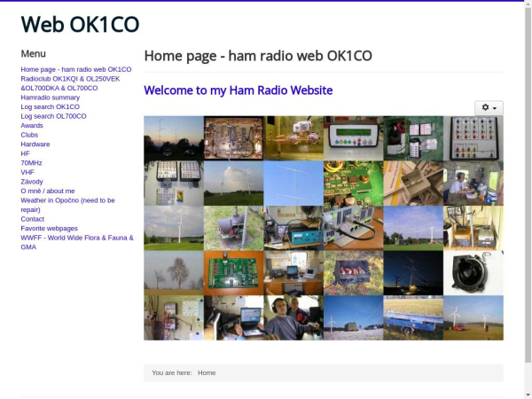Open the green PCB on orange background thumbnail

pos(234,273)
